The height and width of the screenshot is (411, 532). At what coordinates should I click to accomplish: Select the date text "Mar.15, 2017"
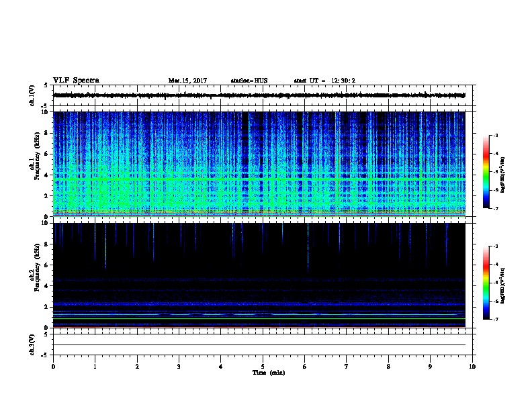pyautogui.click(x=187, y=81)
